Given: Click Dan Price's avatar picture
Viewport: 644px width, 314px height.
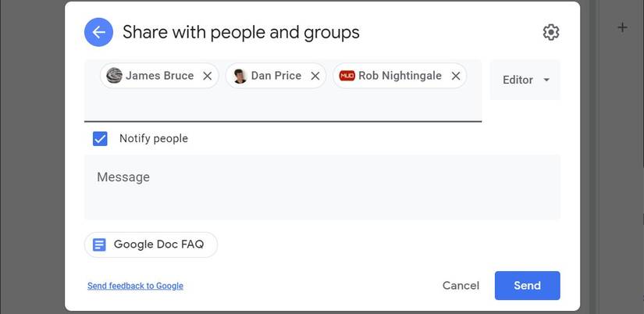Looking at the screenshot, I should (x=240, y=76).
